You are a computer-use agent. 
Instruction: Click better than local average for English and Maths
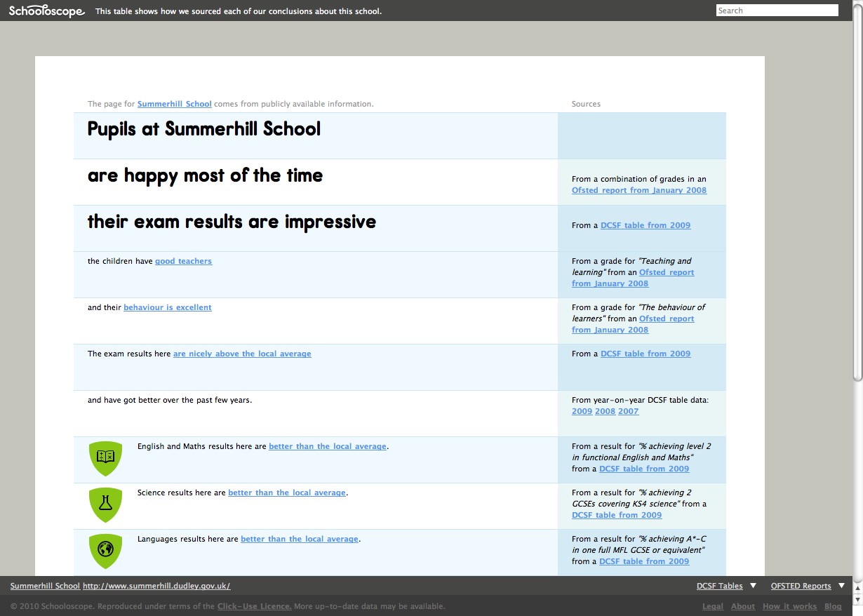[x=328, y=446]
